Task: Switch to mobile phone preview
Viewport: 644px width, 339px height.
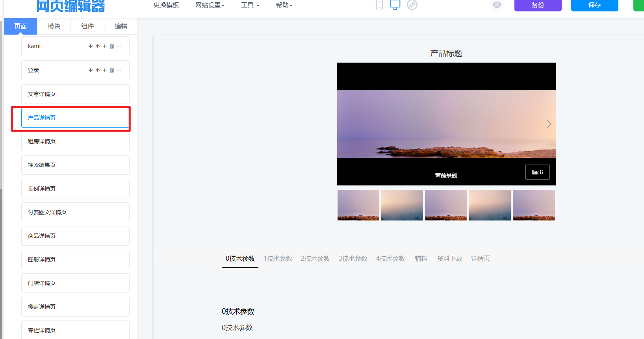Action: click(379, 4)
